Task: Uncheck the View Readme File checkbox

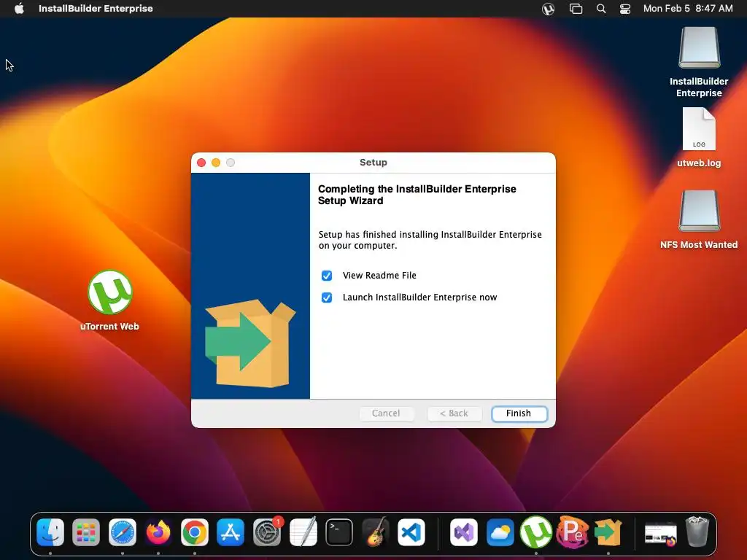Action: point(326,276)
